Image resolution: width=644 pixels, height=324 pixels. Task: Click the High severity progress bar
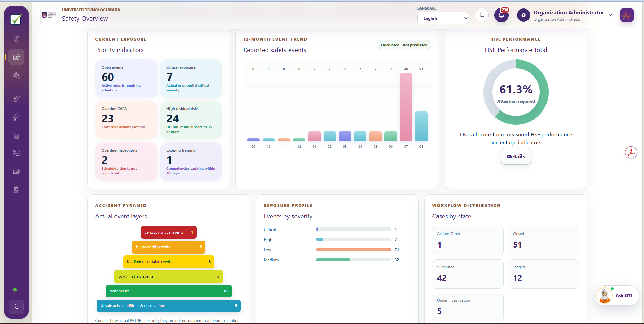(354, 239)
